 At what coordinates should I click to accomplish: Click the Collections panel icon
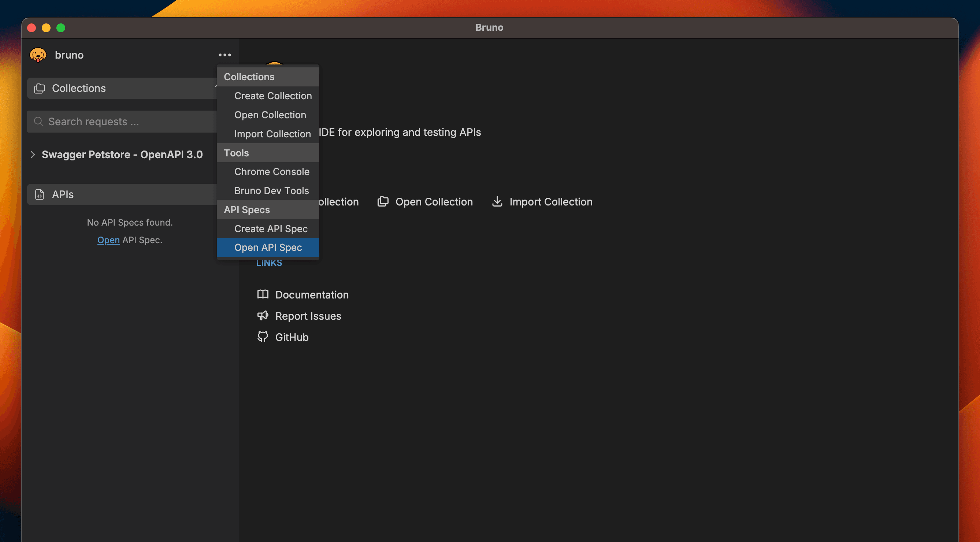pyautogui.click(x=40, y=88)
